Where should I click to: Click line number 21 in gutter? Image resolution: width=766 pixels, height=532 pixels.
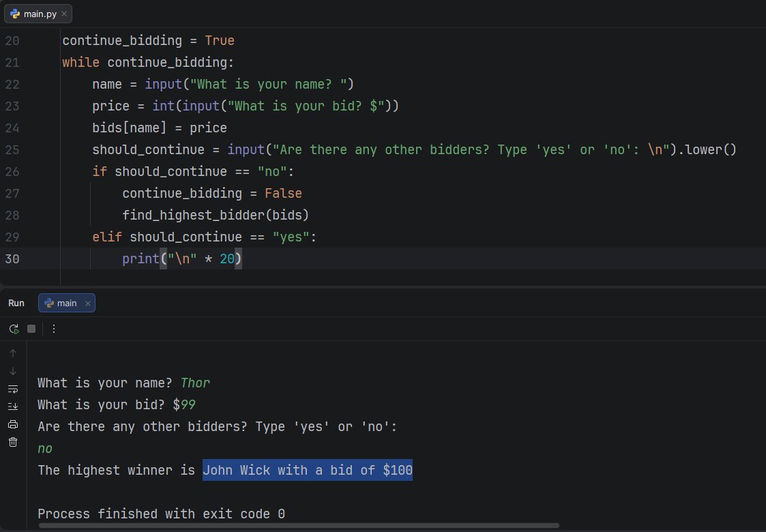coord(12,63)
